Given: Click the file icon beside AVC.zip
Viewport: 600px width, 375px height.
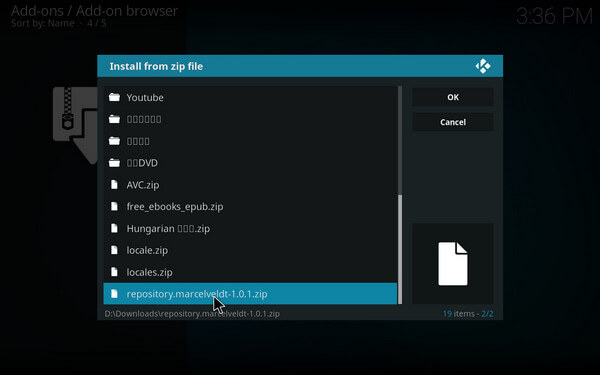Looking at the screenshot, I should 114,185.
